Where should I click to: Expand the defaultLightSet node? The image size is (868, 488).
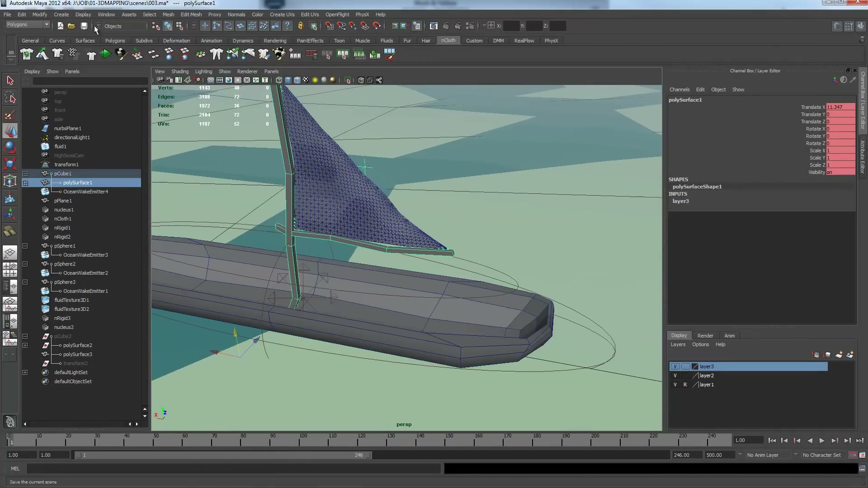25,372
